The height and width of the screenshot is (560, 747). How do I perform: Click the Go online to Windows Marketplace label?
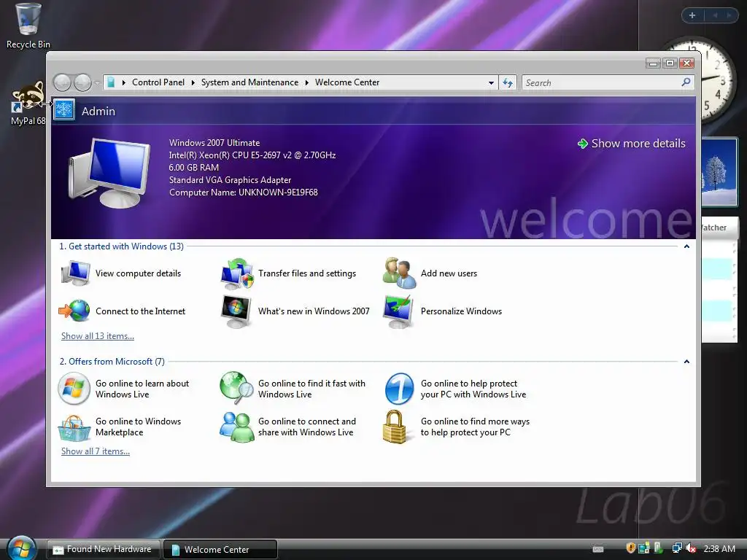pyautogui.click(x=138, y=427)
